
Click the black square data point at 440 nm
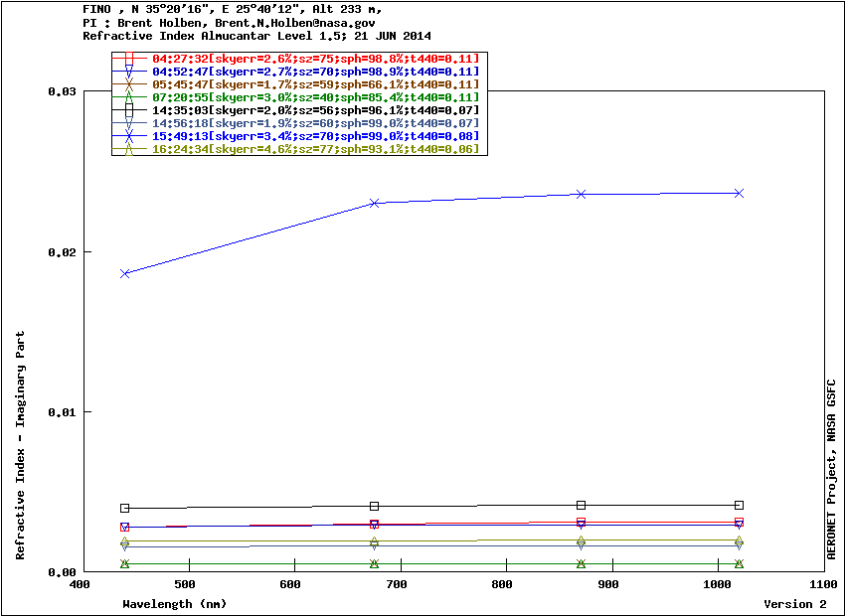(x=125, y=508)
